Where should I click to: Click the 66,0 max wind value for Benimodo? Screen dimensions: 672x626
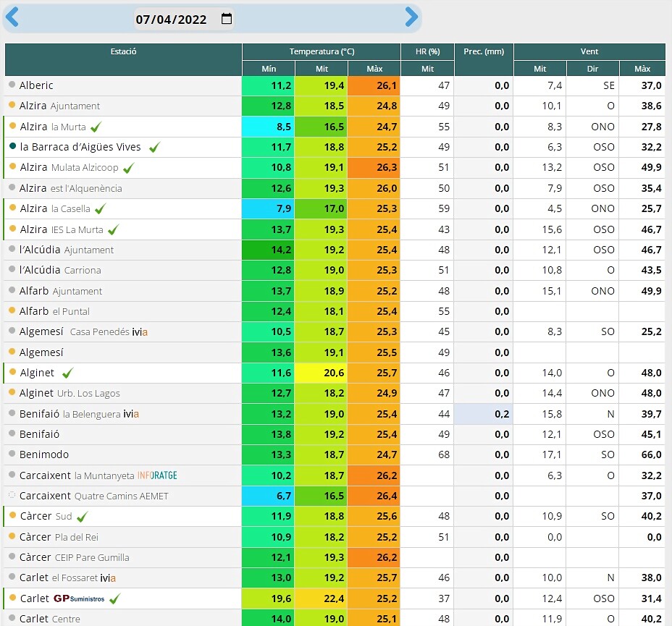coord(652,454)
